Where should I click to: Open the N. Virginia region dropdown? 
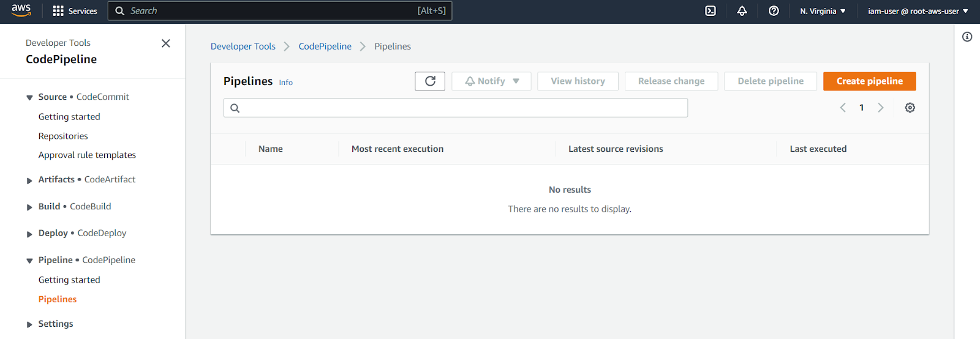pos(823,11)
